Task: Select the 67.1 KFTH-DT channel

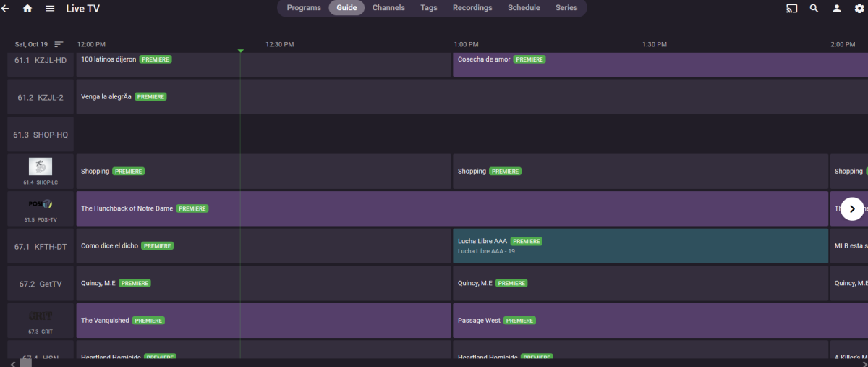Action: [x=41, y=246]
